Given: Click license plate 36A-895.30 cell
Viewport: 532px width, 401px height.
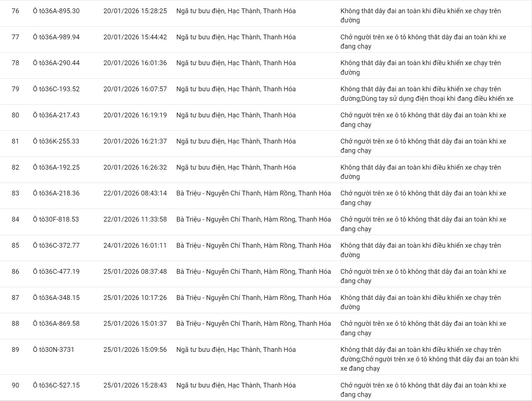Looking at the screenshot, I should tap(56, 11).
